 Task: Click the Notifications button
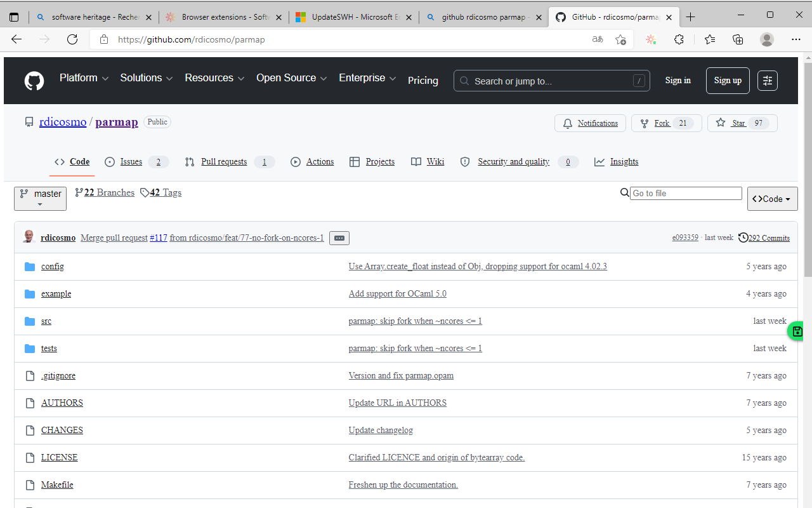click(591, 123)
